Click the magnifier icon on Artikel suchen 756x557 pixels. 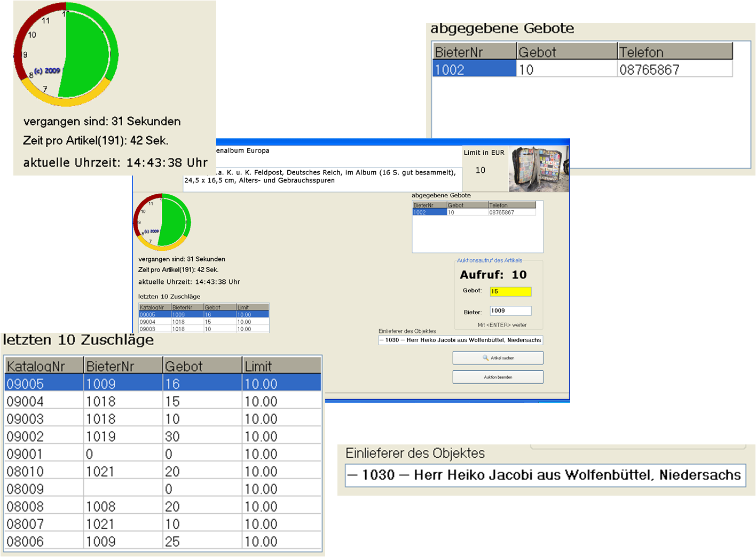485,358
